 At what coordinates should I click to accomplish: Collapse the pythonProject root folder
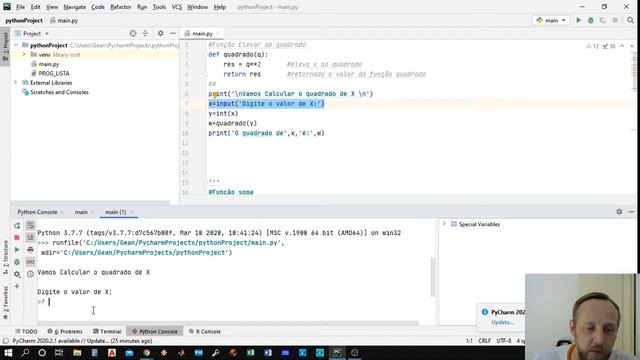[x=16, y=45]
